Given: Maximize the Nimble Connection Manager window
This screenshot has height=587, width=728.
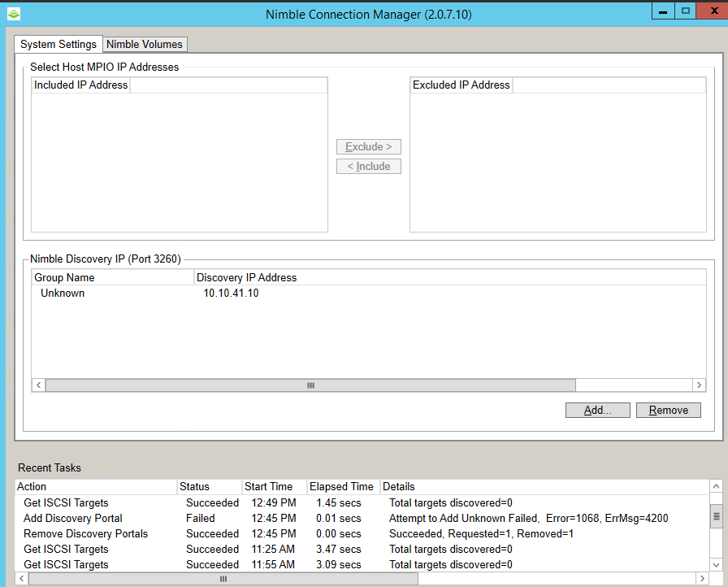Looking at the screenshot, I should point(685,11).
